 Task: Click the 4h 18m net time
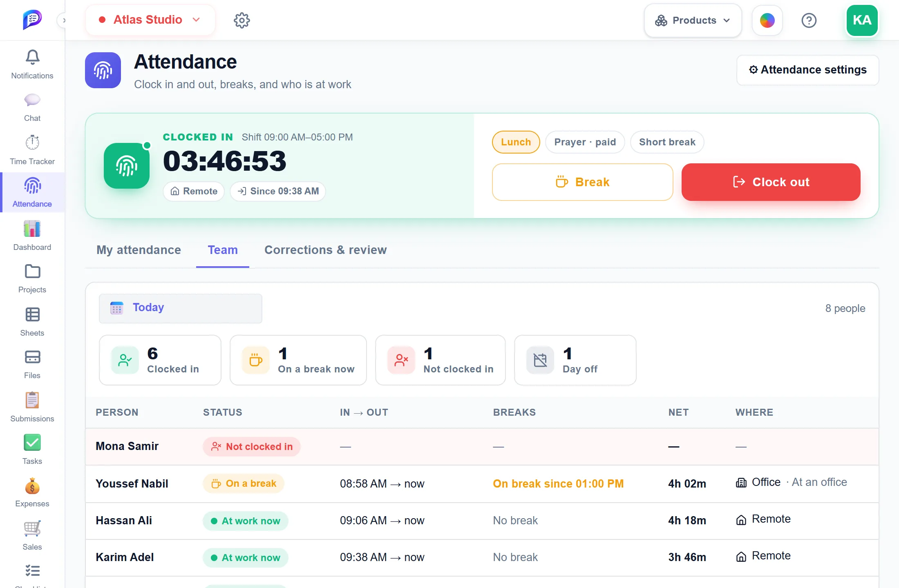[x=687, y=520]
